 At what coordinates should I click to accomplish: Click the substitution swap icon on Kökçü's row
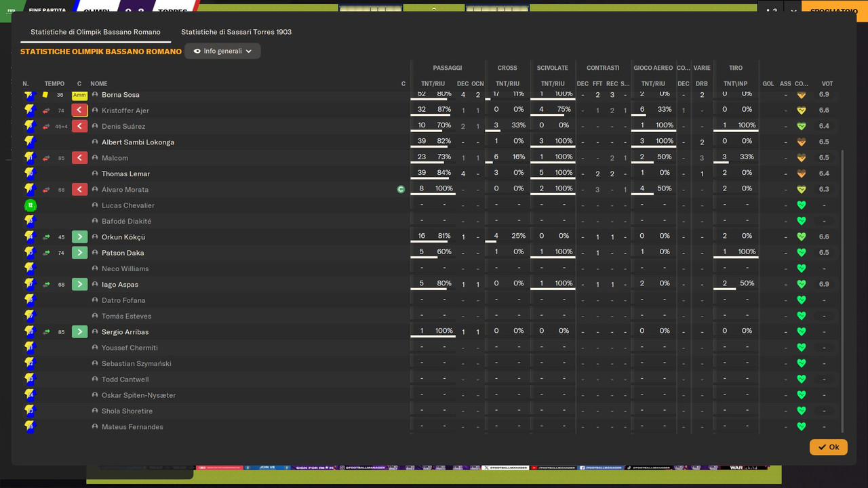[x=46, y=237]
